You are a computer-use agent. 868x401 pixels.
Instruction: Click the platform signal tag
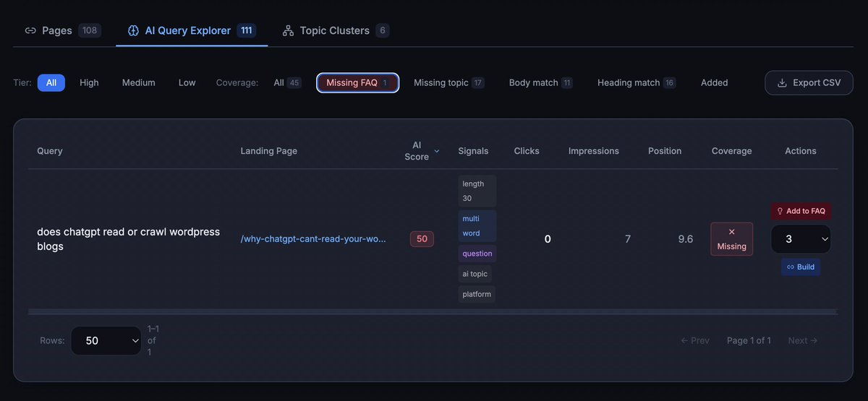click(x=477, y=294)
